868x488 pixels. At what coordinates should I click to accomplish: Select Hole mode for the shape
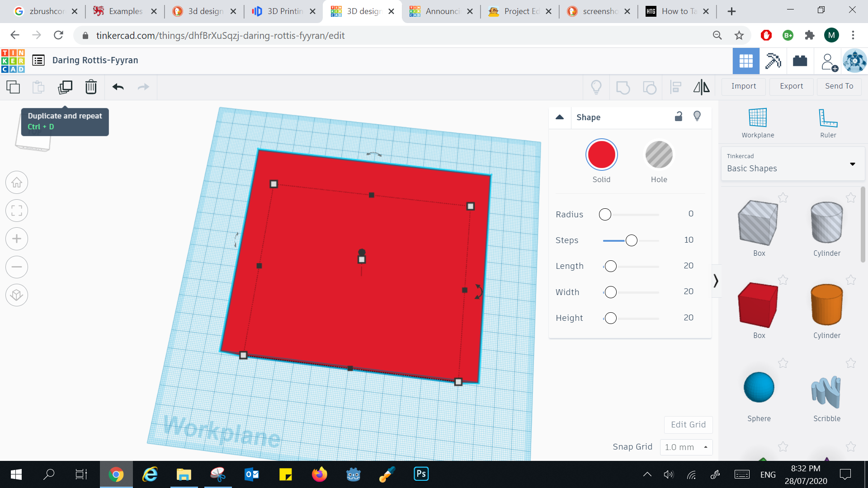coord(659,154)
